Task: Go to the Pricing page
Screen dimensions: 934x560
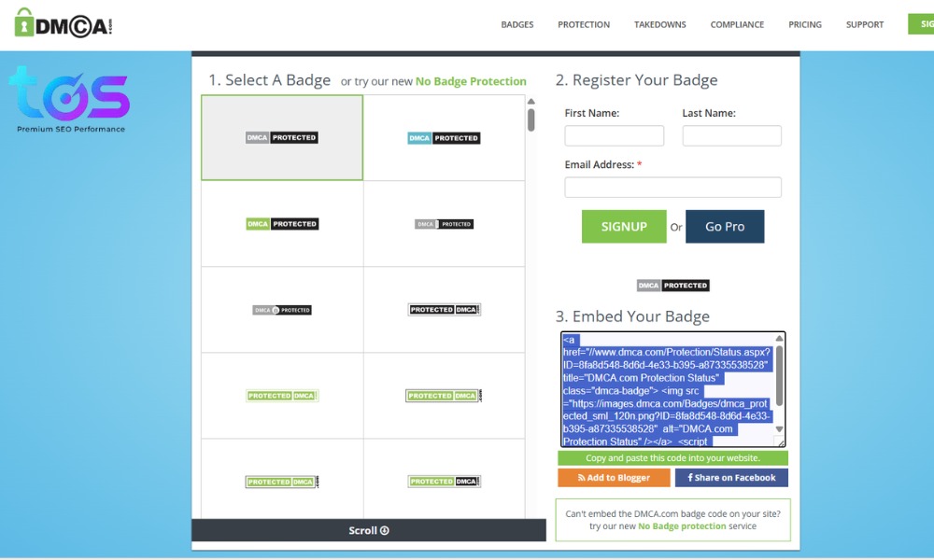Action: (805, 25)
